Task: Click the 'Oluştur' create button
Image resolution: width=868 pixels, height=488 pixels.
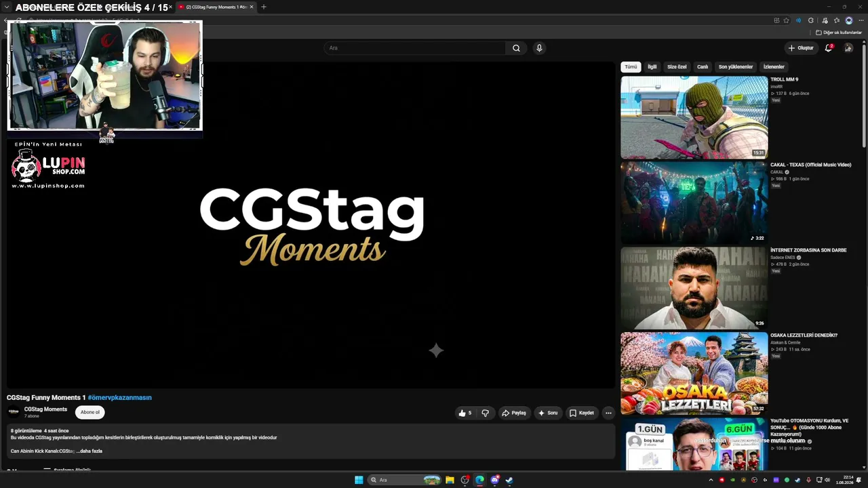Action: [x=801, y=48]
